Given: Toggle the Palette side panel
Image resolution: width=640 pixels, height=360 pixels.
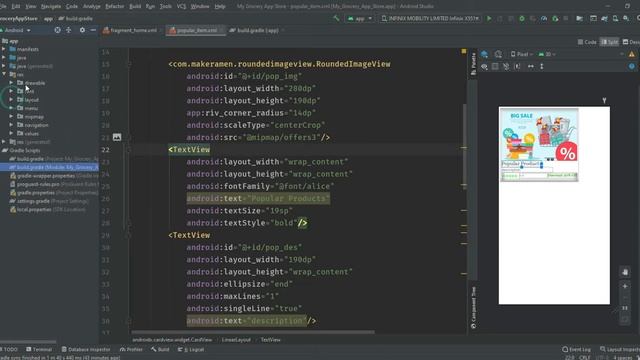Looking at the screenshot, I should [473, 64].
